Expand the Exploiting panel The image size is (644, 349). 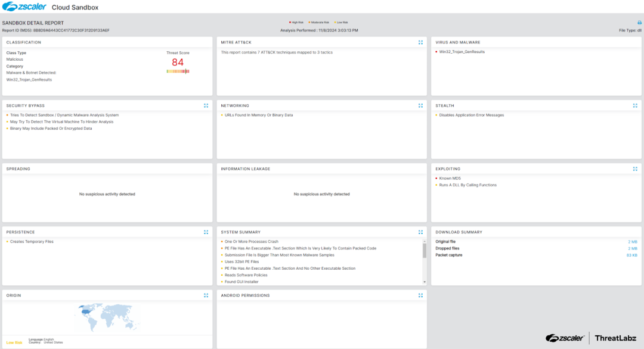pyautogui.click(x=635, y=169)
